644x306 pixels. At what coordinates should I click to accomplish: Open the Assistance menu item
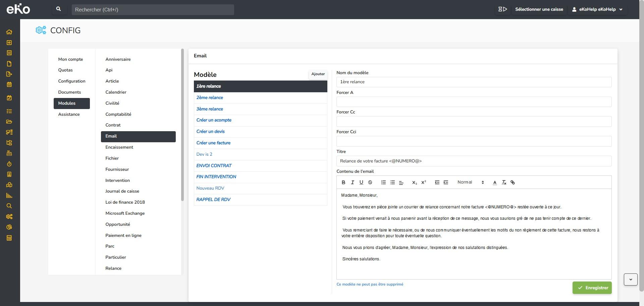[x=69, y=114]
